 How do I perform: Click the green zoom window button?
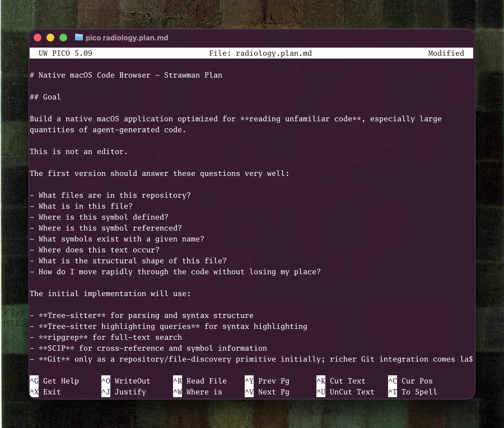[x=63, y=38]
